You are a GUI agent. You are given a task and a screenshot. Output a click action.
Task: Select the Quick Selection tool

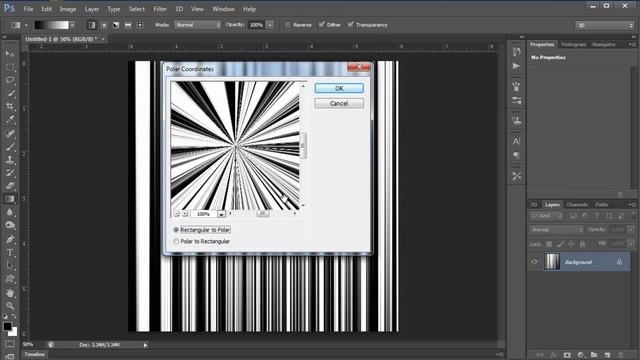tap(10, 93)
